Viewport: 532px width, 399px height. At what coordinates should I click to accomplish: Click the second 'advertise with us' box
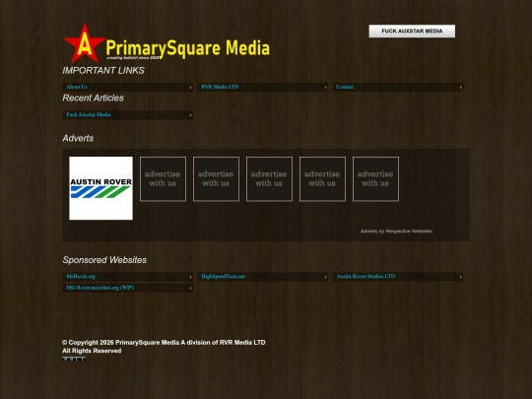(x=216, y=178)
